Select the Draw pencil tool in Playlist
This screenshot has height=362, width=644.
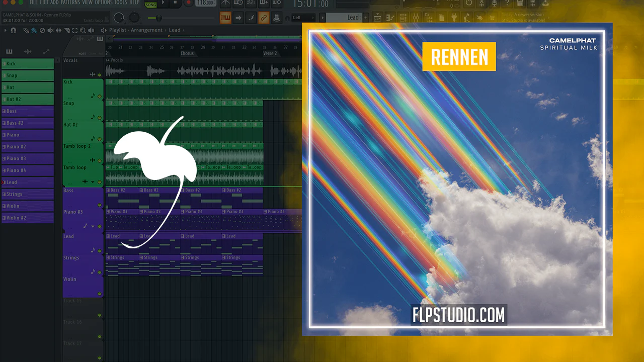(26, 30)
